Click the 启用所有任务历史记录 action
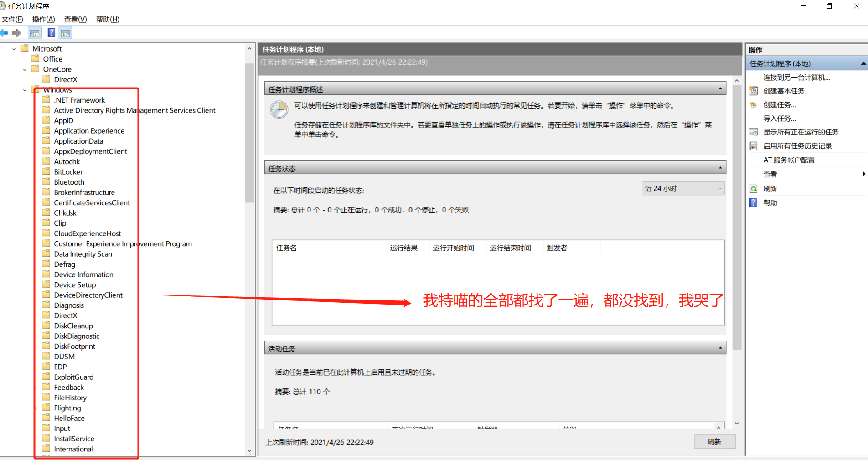Screen dimensions: 868x460 pyautogui.click(x=798, y=146)
